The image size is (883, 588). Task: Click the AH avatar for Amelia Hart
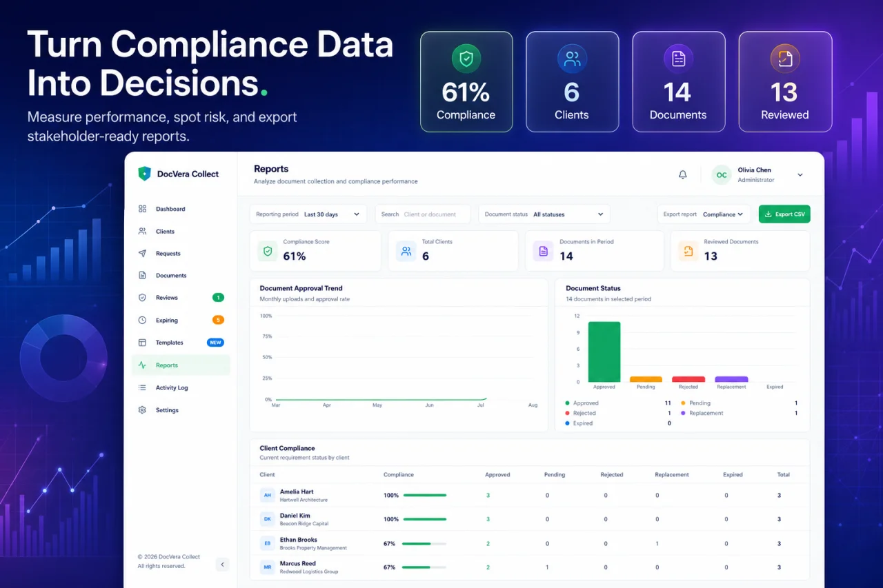pyautogui.click(x=268, y=495)
